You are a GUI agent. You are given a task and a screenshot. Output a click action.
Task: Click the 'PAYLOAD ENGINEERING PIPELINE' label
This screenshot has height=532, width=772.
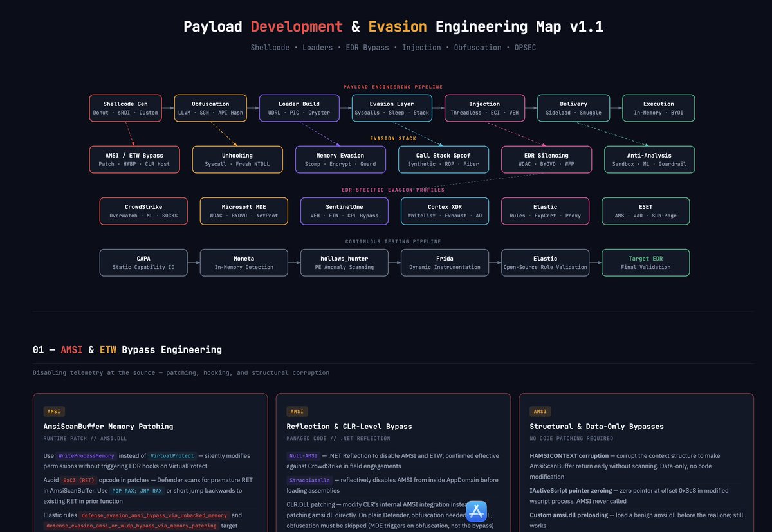(393, 87)
